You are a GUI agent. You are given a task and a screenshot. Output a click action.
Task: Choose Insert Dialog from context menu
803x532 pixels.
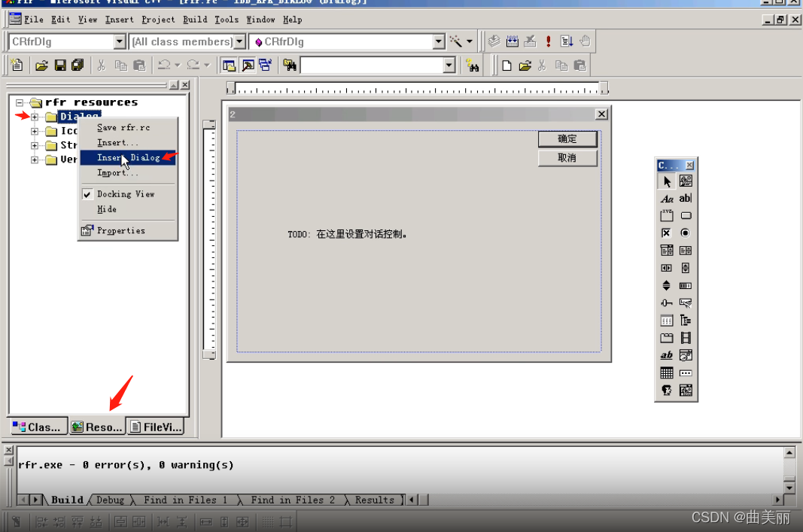coord(129,158)
